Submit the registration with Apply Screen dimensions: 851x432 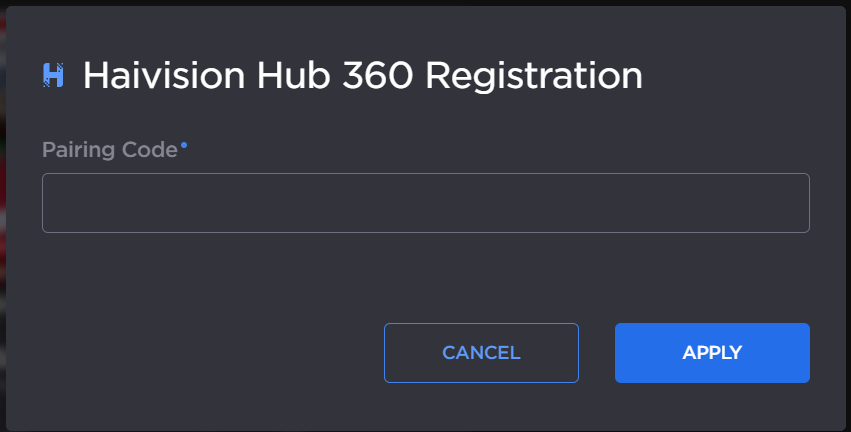(712, 353)
